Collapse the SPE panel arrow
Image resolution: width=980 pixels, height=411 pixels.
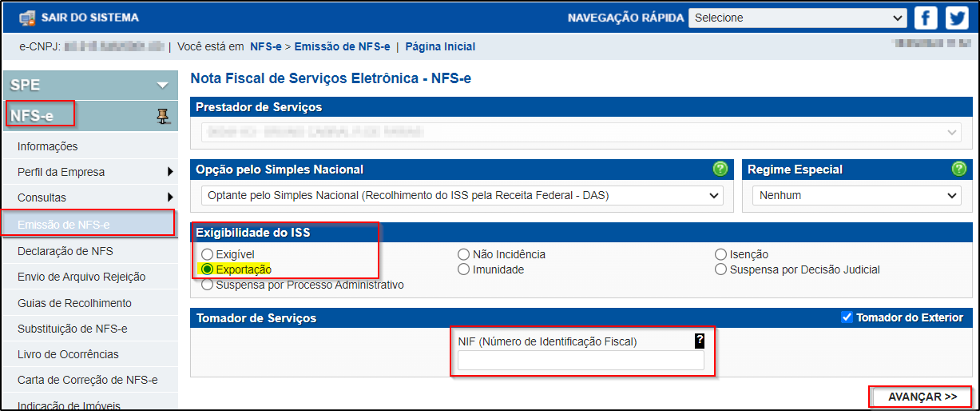(x=163, y=85)
